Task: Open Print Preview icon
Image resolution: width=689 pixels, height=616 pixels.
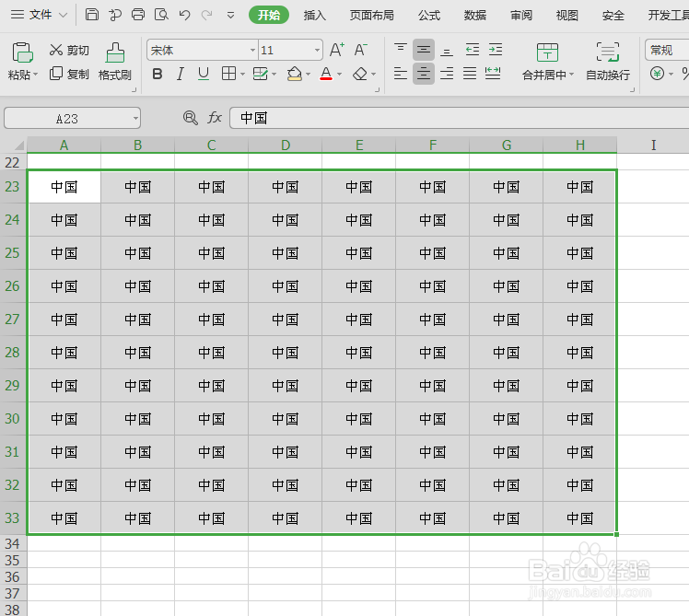Action: coord(161,15)
